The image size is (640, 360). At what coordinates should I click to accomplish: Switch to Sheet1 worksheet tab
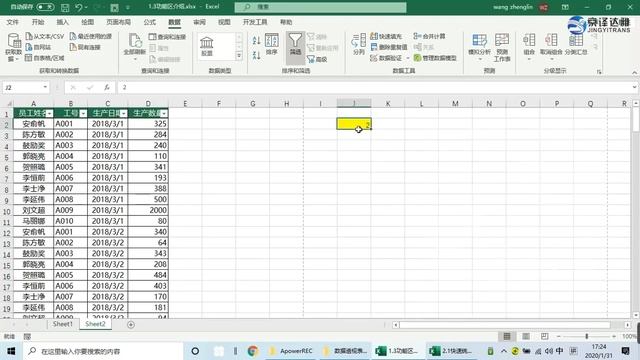point(62,324)
